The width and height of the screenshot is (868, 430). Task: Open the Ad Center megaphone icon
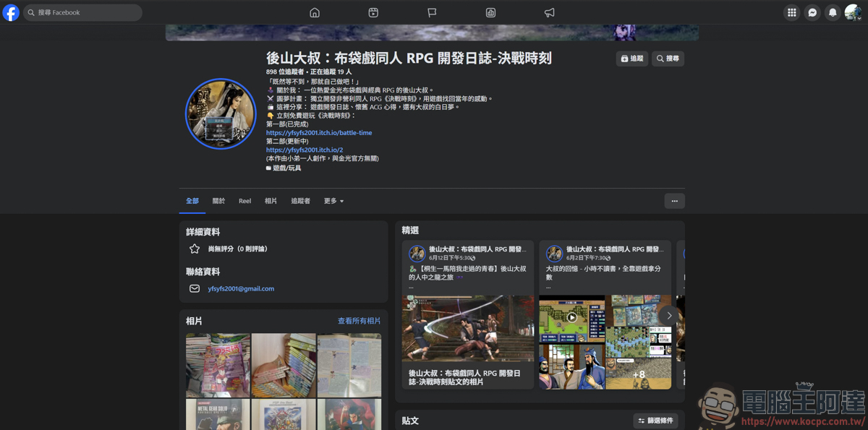coord(550,12)
